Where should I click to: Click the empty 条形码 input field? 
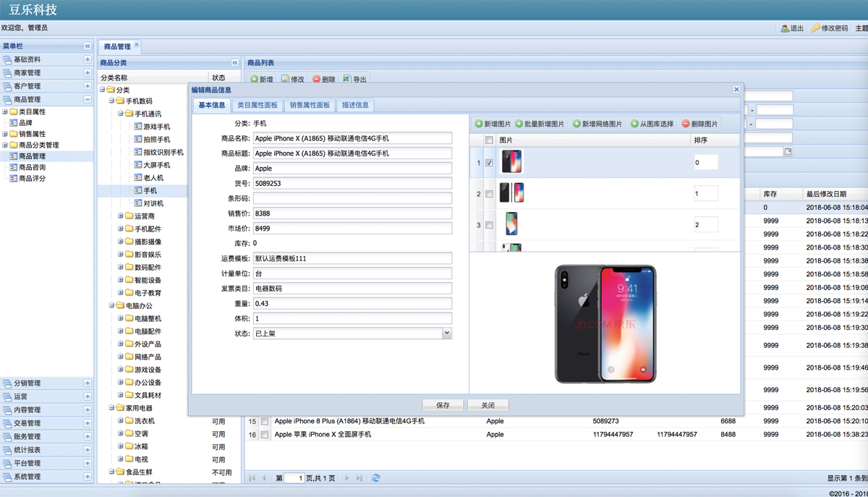352,198
